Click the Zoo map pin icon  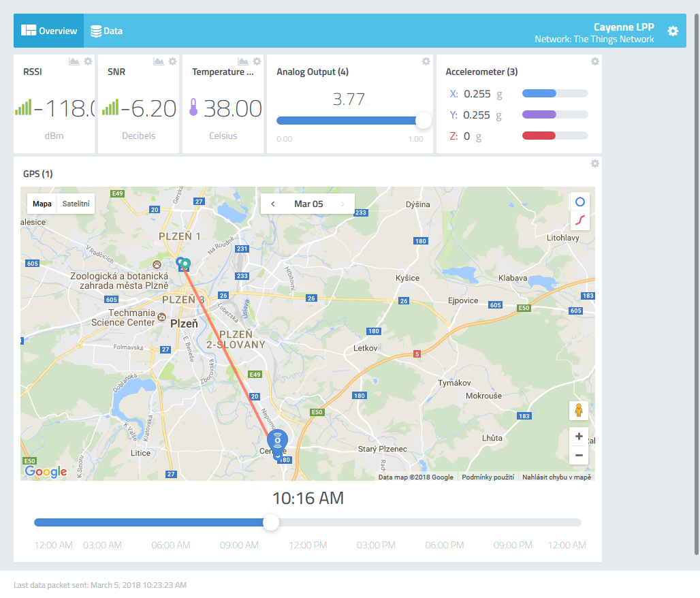point(157,264)
